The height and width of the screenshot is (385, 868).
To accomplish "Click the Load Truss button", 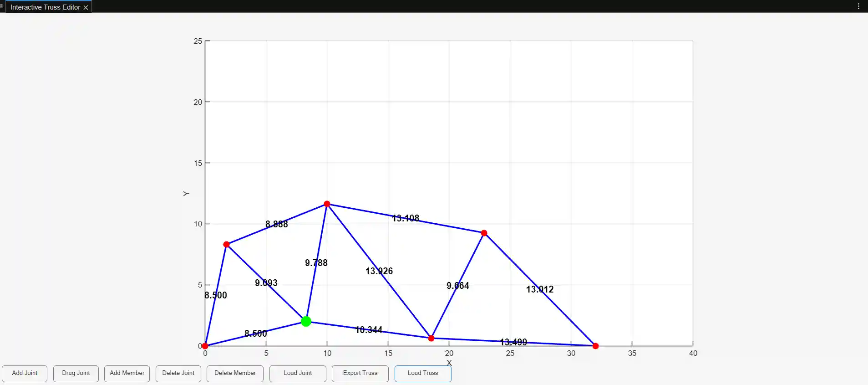I will 422,373.
